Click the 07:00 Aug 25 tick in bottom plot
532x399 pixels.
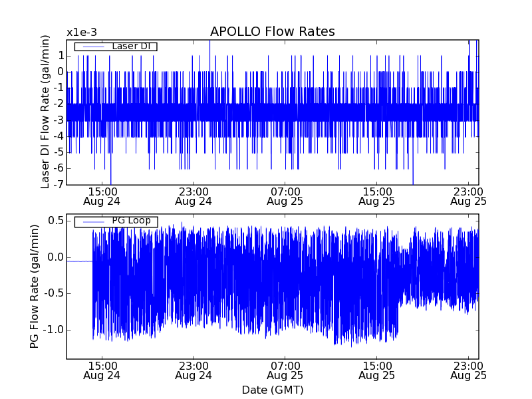click(x=285, y=370)
